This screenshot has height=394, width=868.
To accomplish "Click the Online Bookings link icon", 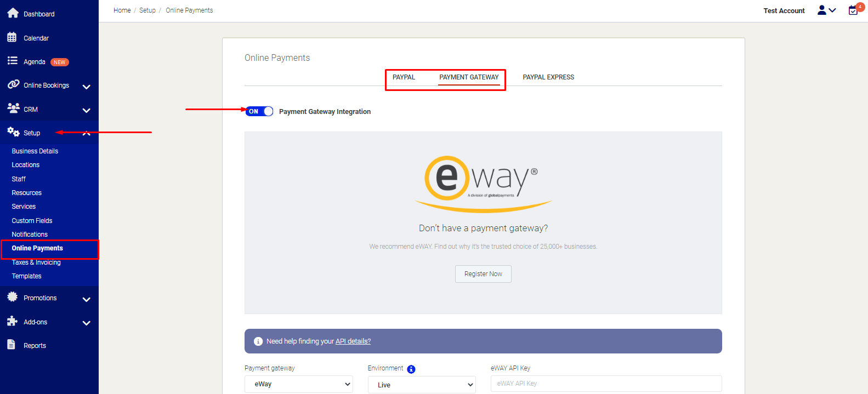I will (x=13, y=84).
